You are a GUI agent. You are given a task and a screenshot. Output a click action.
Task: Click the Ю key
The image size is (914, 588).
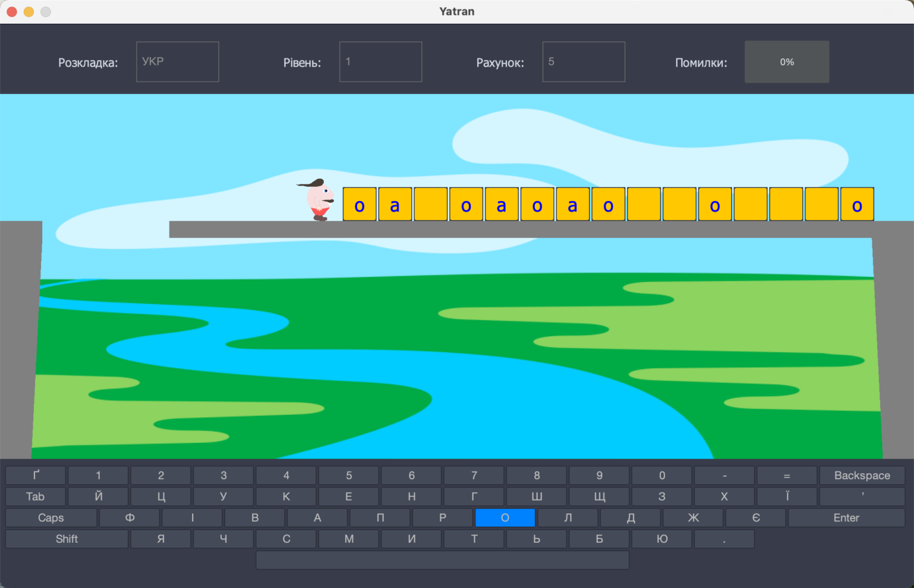tap(662, 539)
